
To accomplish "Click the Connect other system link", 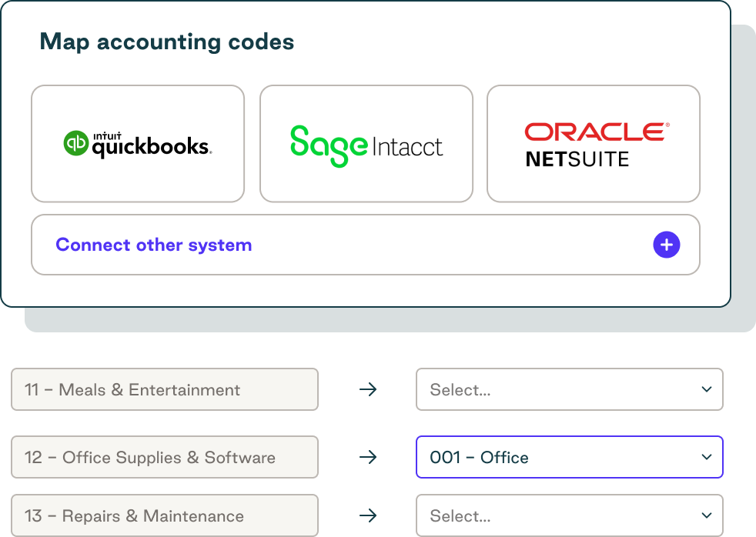I will [x=154, y=245].
